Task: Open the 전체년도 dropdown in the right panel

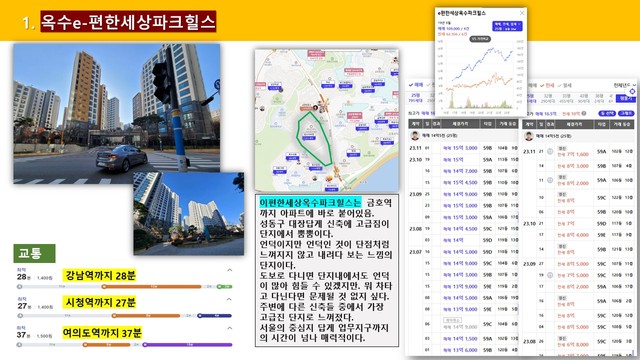Action: [625, 85]
